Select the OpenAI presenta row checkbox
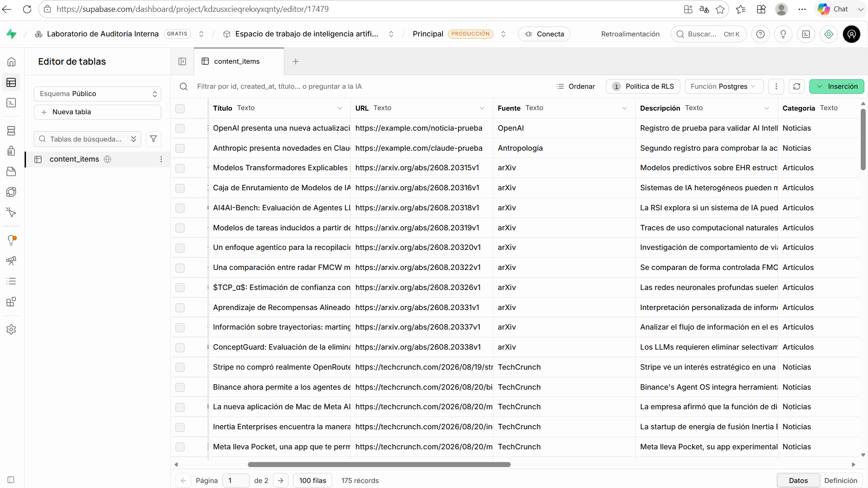Viewport: 868px width, 488px height. click(x=180, y=128)
